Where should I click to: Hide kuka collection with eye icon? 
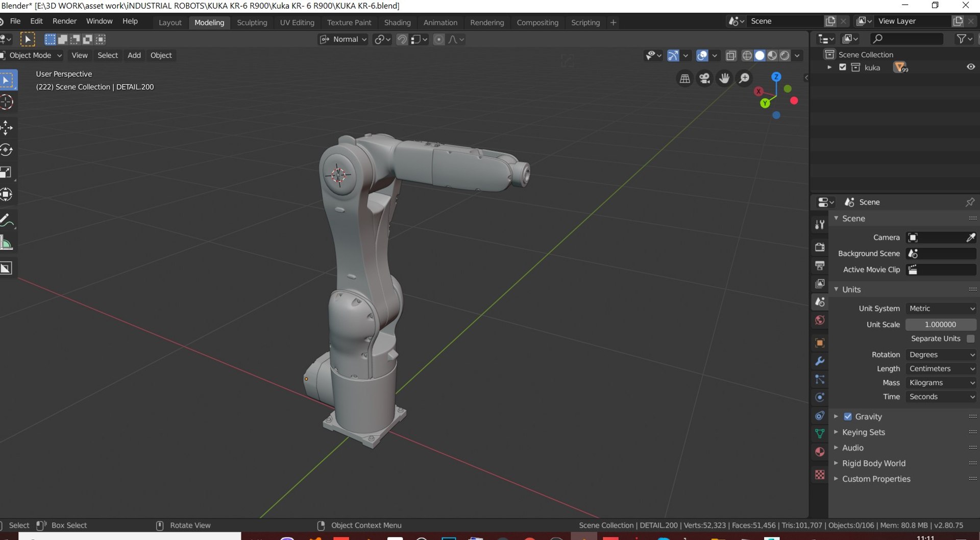[x=970, y=67]
